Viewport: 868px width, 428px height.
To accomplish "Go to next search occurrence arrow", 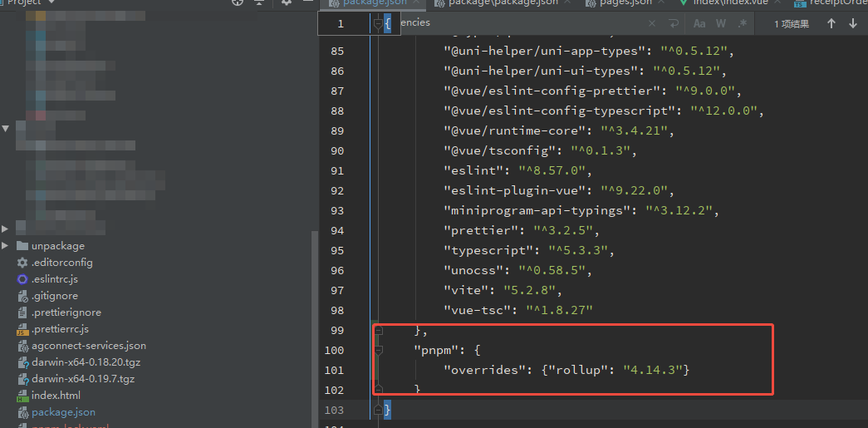I will [x=852, y=23].
